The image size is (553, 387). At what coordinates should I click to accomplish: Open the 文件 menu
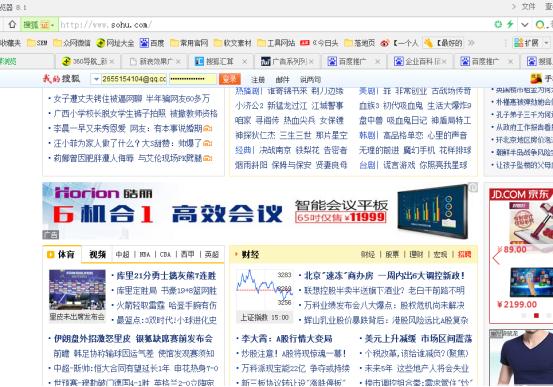coord(528,6)
